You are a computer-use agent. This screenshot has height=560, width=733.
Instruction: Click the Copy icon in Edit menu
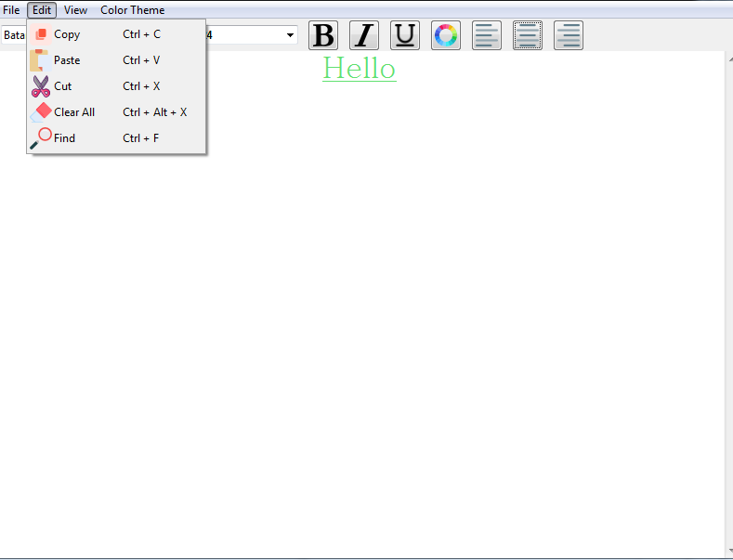click(x=41, y=34)
